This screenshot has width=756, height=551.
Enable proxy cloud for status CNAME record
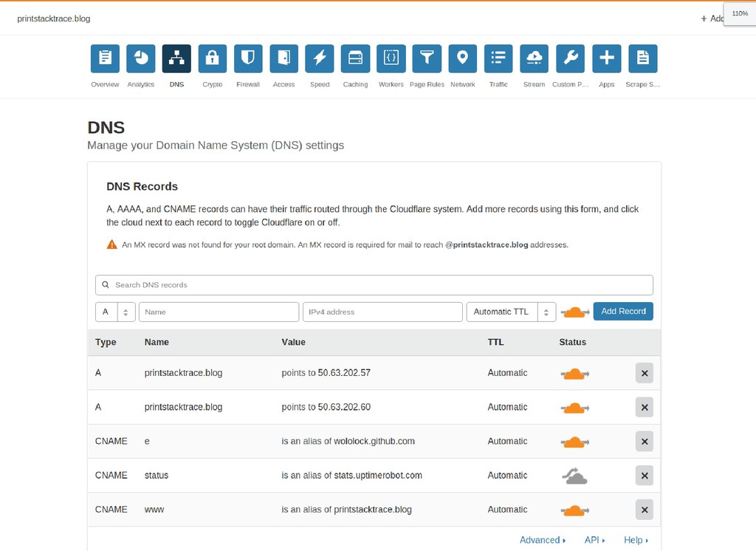(x=574, y=476)
